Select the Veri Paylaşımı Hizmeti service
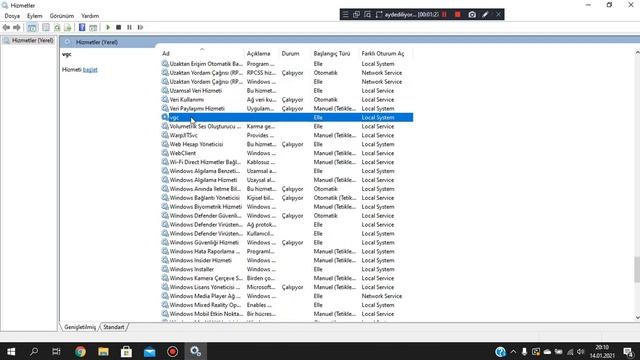 click(x=197, y=109)
